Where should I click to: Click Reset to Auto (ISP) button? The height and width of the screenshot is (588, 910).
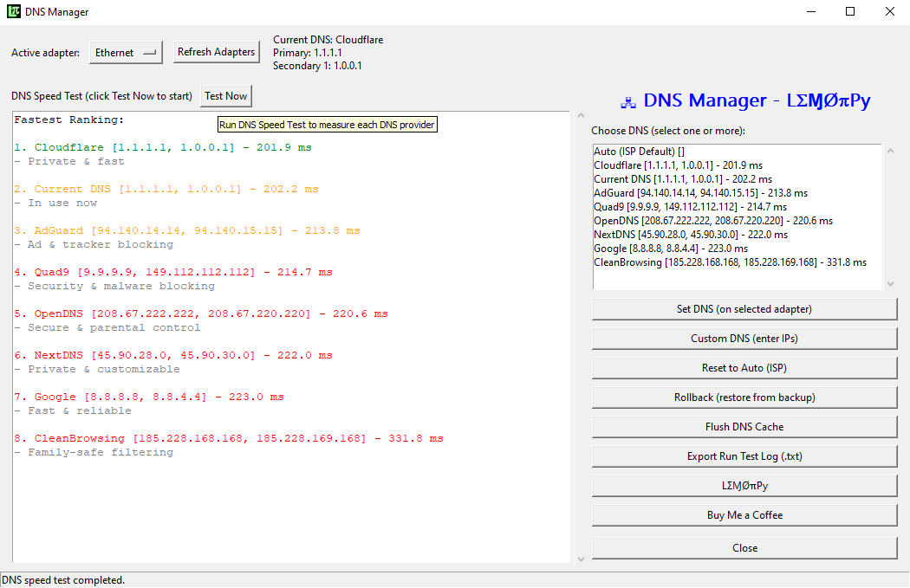click(744, 368)
